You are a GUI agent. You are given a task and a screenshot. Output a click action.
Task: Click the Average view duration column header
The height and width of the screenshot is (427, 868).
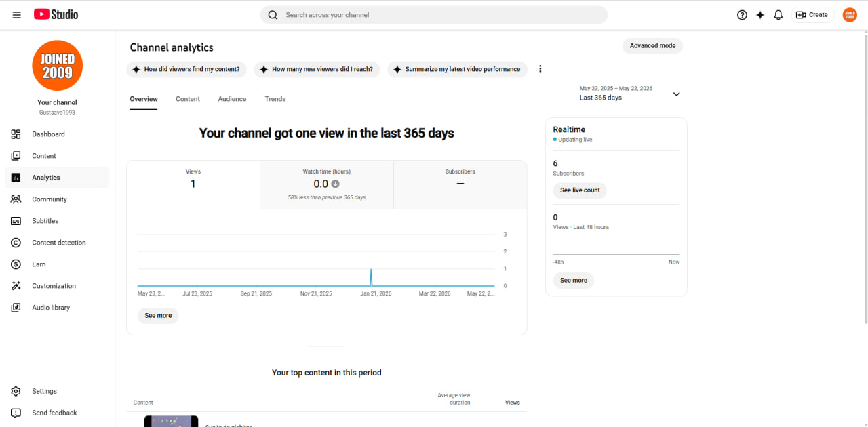pyautogui.click(x=454, y=399)
